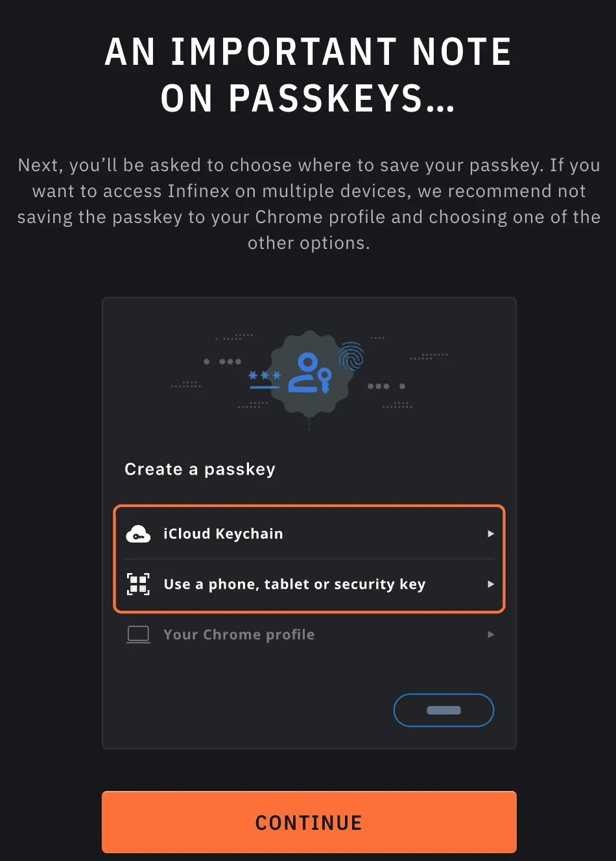Click the gray dots left of illustration

(x=222, y=361)
